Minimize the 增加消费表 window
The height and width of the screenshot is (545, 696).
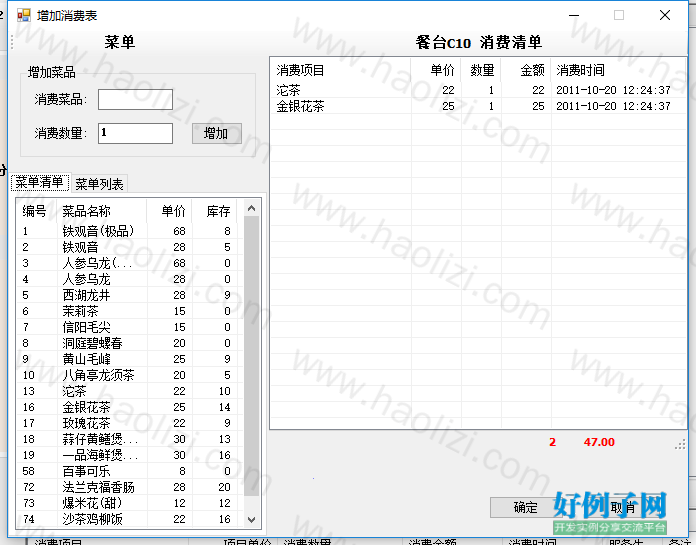point(574,15)
